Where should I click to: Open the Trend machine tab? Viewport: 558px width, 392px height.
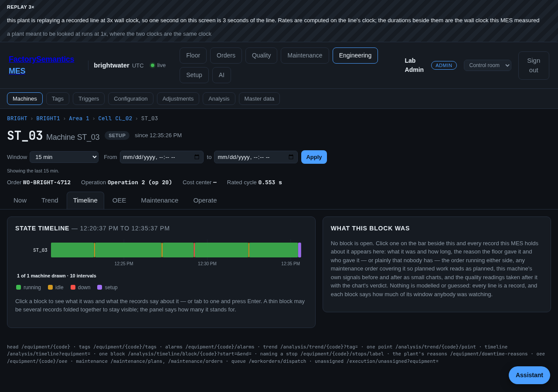[50, 200]
